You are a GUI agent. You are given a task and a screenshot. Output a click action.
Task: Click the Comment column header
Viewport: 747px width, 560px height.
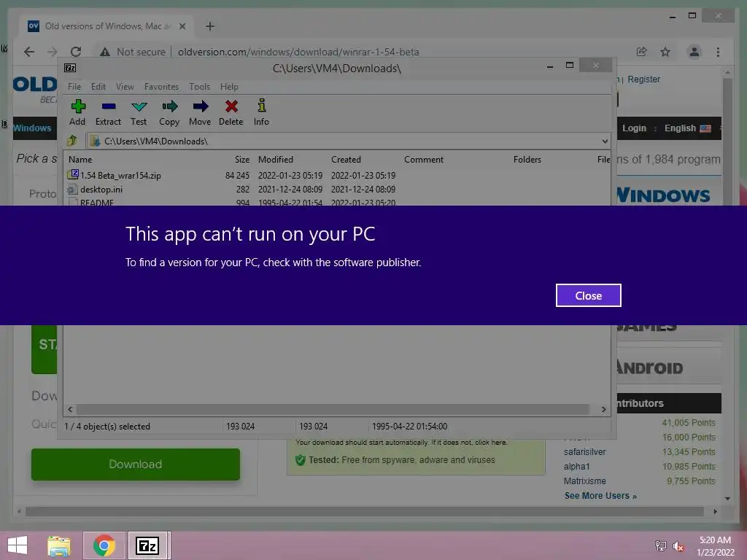coord(424,160)
